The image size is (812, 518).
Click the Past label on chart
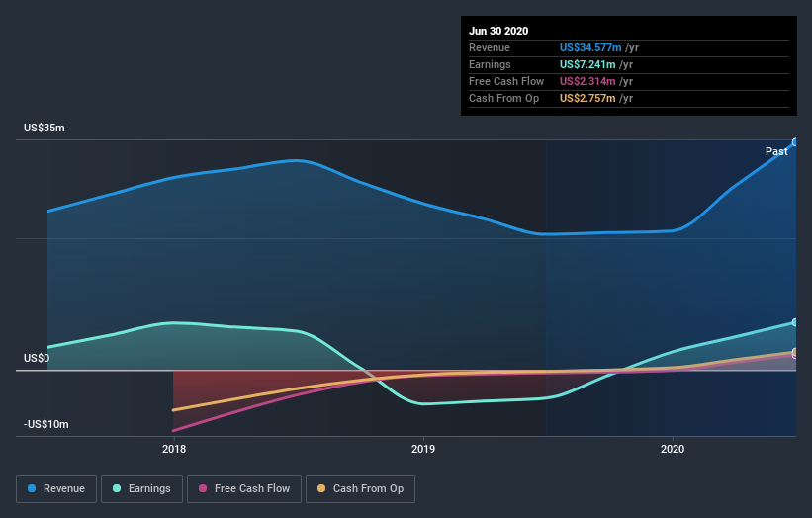point(776,151)
